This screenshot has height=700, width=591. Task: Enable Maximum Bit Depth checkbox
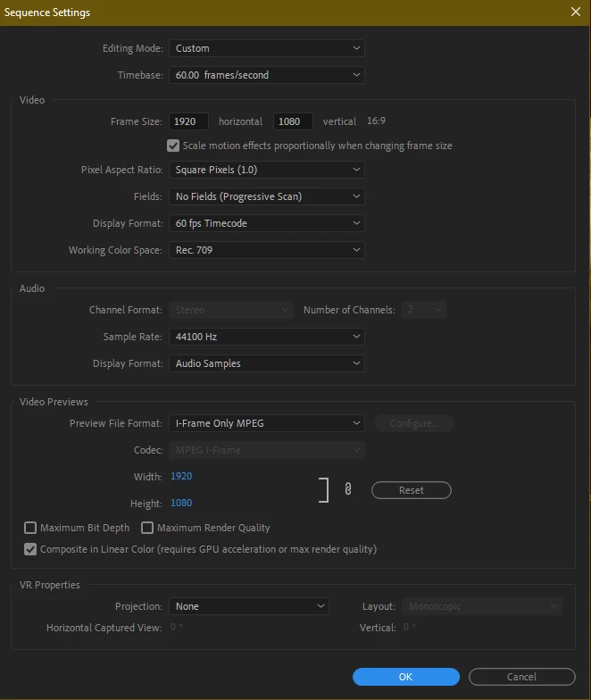pyautogui.click(x=30, y=528)
